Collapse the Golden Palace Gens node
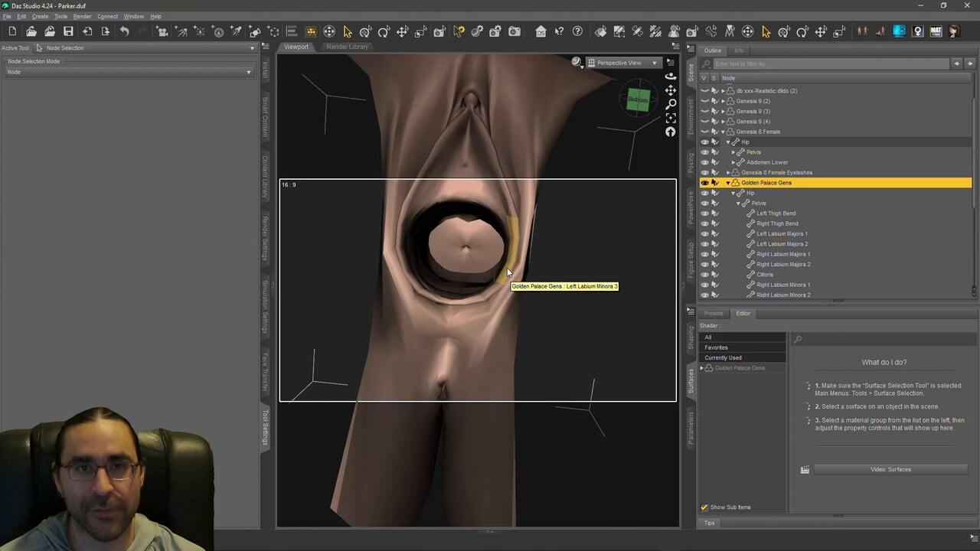The width and height of the screenshot is (980, 551). pyautogui.click(x=728, y=183)
